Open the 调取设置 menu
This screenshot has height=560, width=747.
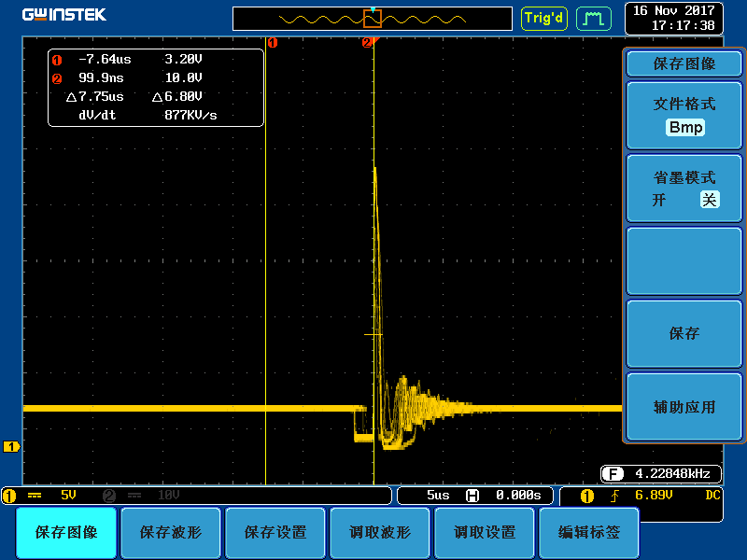coord(485,532)
